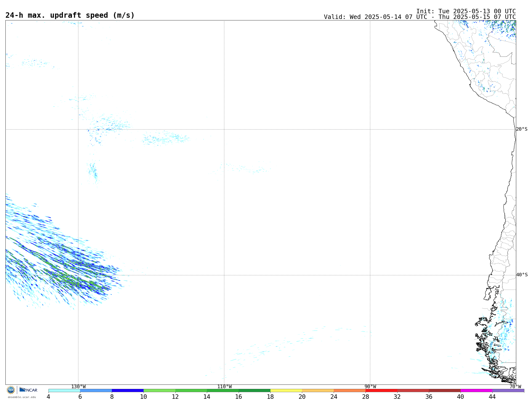Image resolution: width=532 pixels, height=400 pixels.
Task: Click the 90°W longitude label
Action: tap(370, 387)
